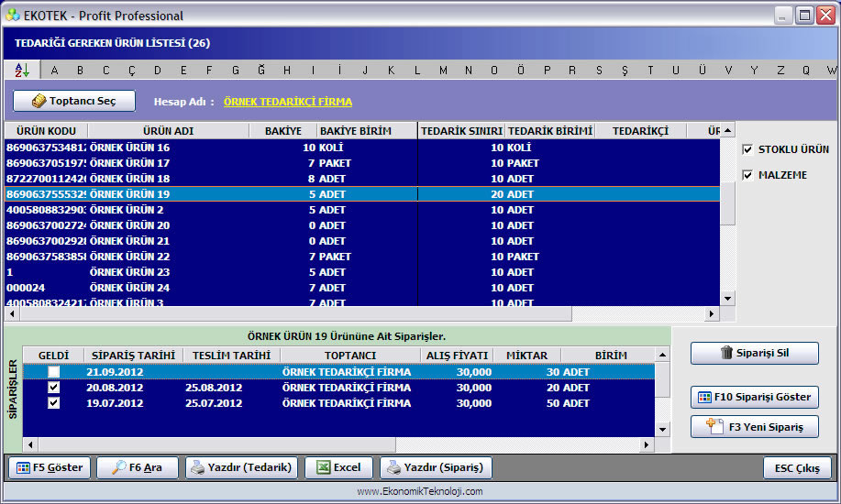The height and width of the screenshot is (504, 841).
Task: Sort by TEDARİK SINIRI column header
Action: (x=461, y=131)
